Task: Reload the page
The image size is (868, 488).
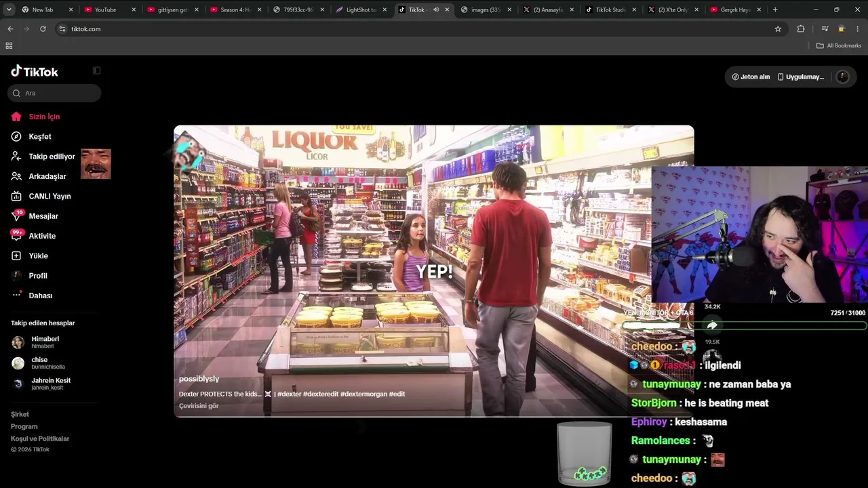Action: click(x=43, y=28)
